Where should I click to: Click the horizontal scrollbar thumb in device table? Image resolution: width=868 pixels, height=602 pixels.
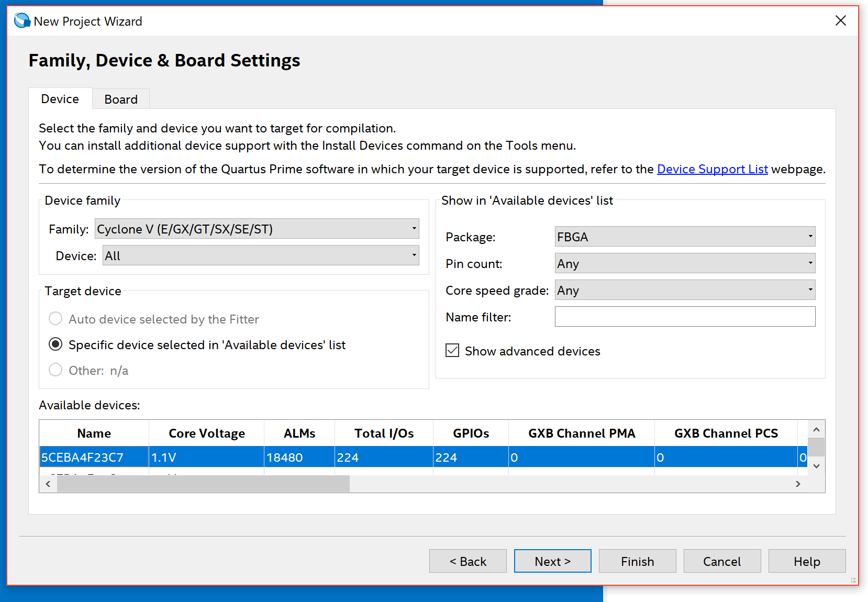pos(203,484)
